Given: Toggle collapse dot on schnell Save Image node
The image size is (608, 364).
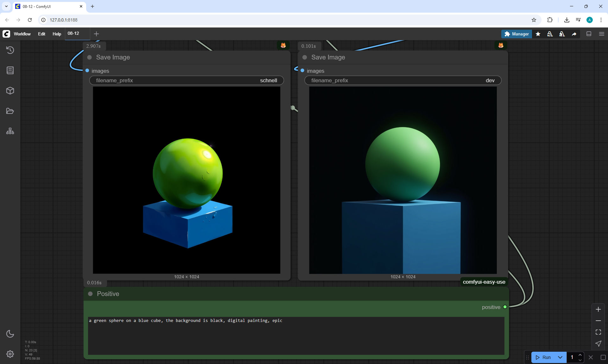Looking at the screenshot, I should tap(90, 57).
